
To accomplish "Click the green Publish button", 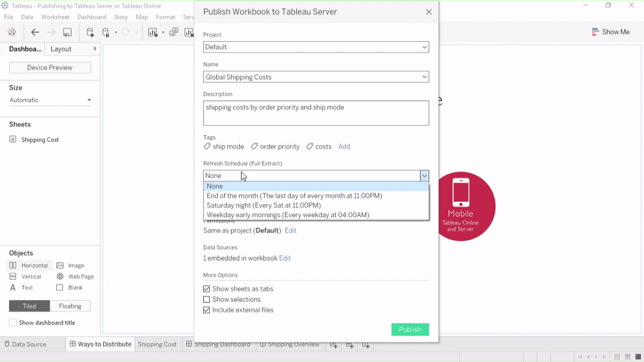I will pos(410,329).
